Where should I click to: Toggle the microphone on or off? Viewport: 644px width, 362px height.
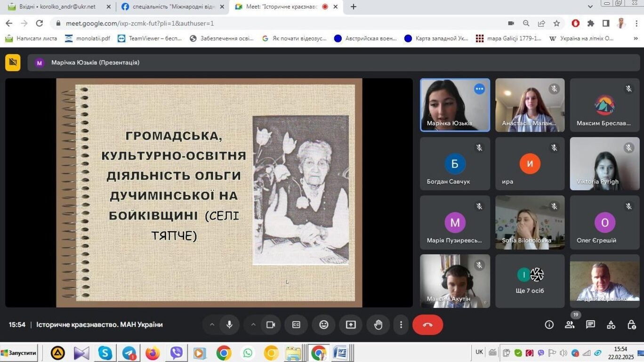[x=229, y=325]
